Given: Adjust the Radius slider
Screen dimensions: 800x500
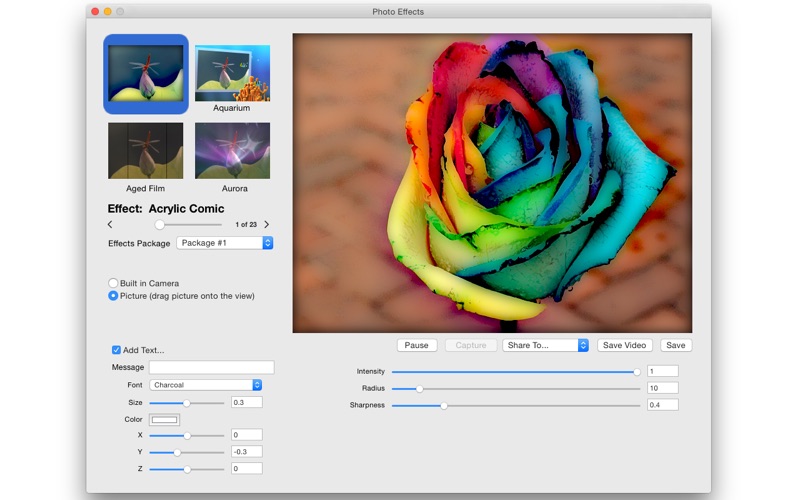Looking at the screenshot, I should tap(516, 389).
